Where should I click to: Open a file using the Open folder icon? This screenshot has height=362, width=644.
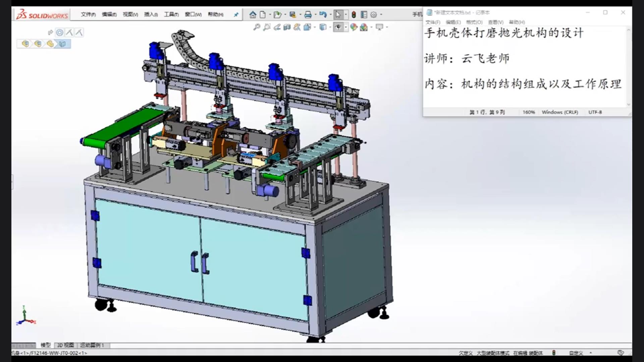[x=277, y=15]
